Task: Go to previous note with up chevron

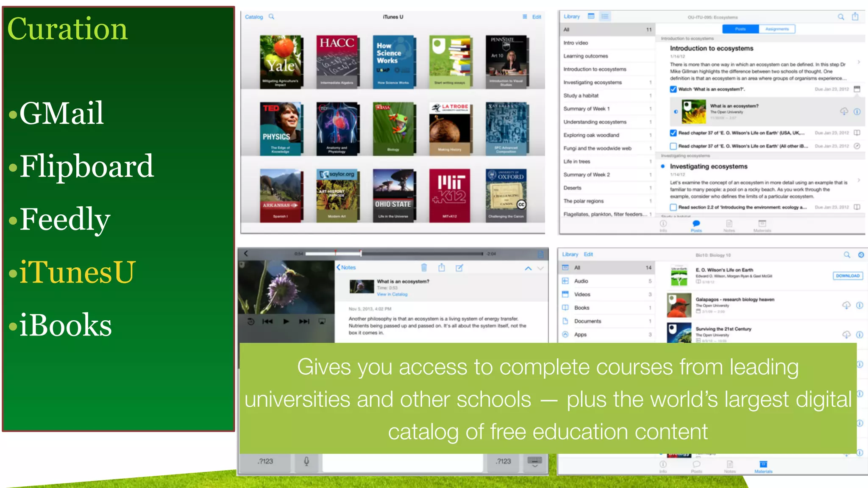Action: point(528,268)
